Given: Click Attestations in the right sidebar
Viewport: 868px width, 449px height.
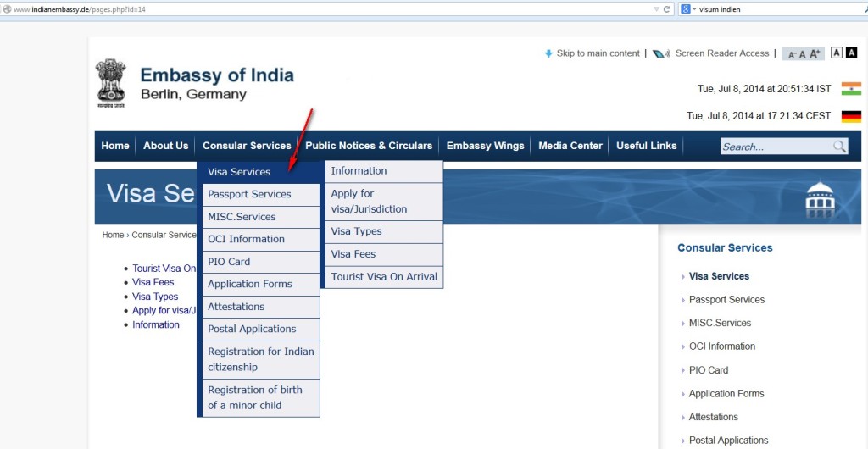Looking at the screenshot, I should pyautogui.click(x=713, y=417).
